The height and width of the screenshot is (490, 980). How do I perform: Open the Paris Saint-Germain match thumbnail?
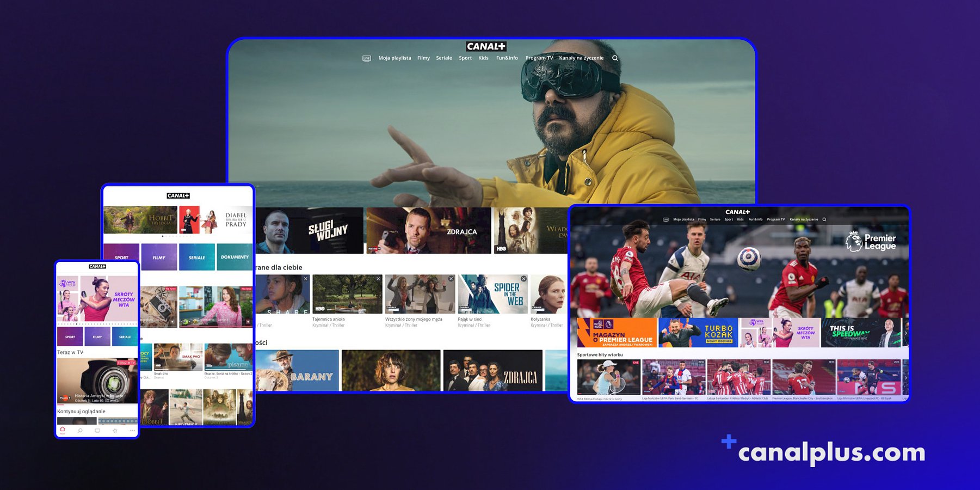tap(674, 377)
